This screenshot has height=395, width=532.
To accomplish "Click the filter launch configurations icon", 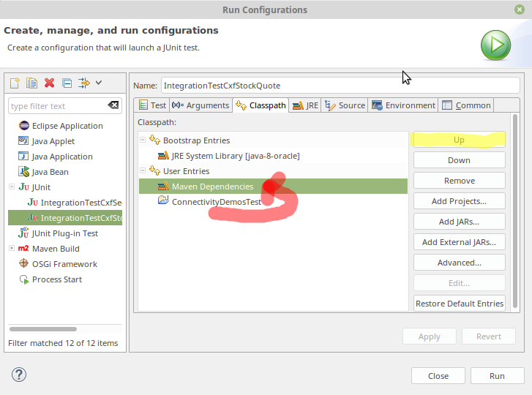I will coord(84,83).
